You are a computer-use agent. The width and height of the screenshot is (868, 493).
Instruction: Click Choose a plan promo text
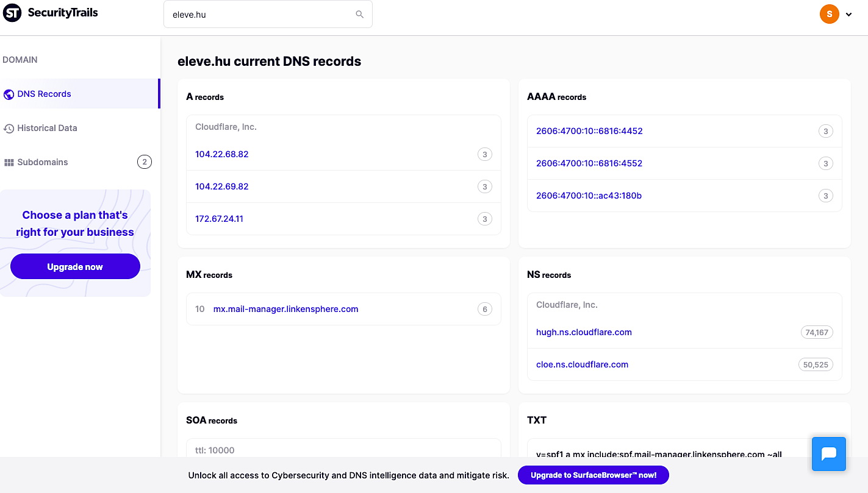(75, 224)
